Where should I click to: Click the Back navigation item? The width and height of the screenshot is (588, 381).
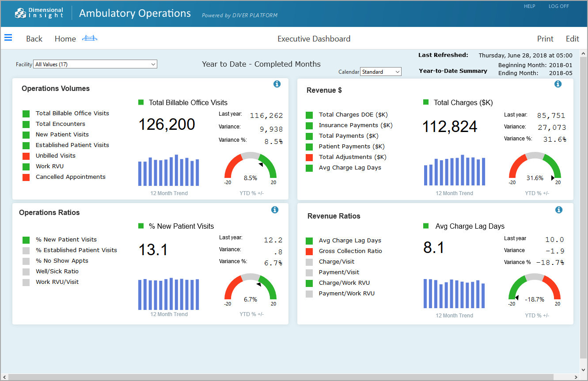(34, 39)
